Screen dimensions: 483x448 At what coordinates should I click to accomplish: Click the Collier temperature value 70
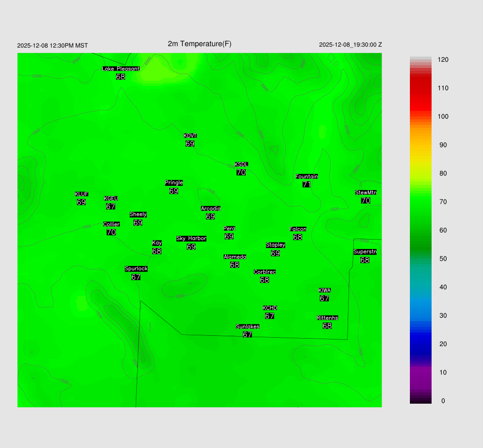pyautogui.click(x=111, y=232)
